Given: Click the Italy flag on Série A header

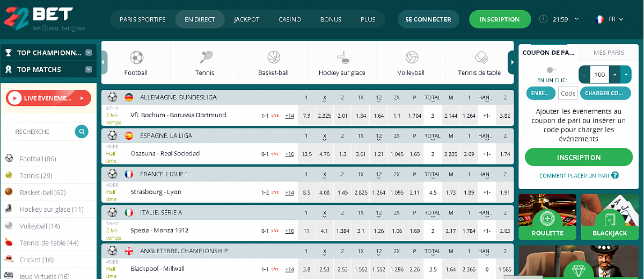Looking at the screenshot, I should coord(129,212).
